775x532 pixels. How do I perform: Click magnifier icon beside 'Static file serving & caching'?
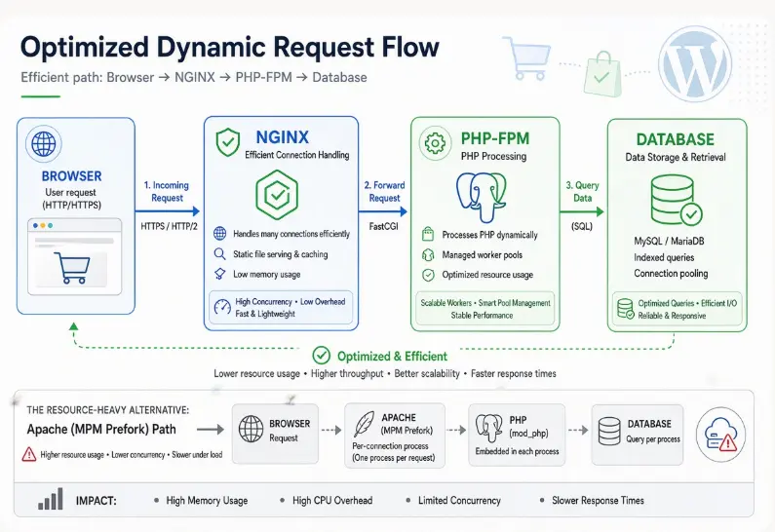220,254
